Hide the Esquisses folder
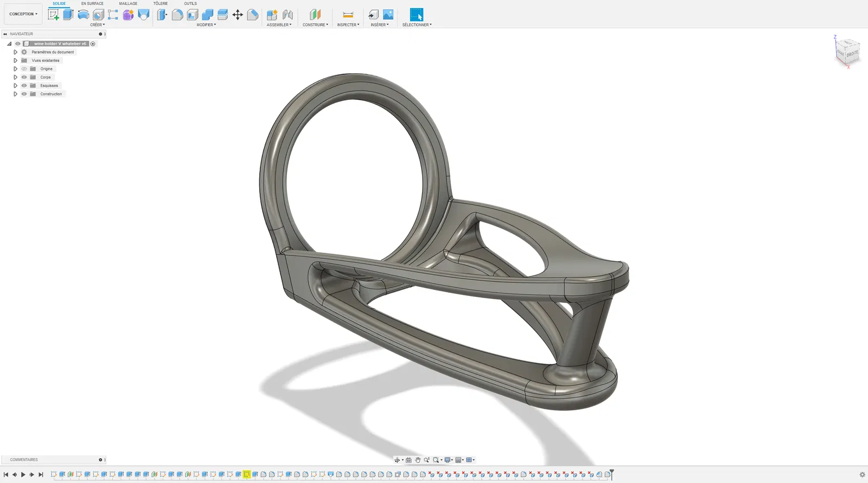 point(24,86)
